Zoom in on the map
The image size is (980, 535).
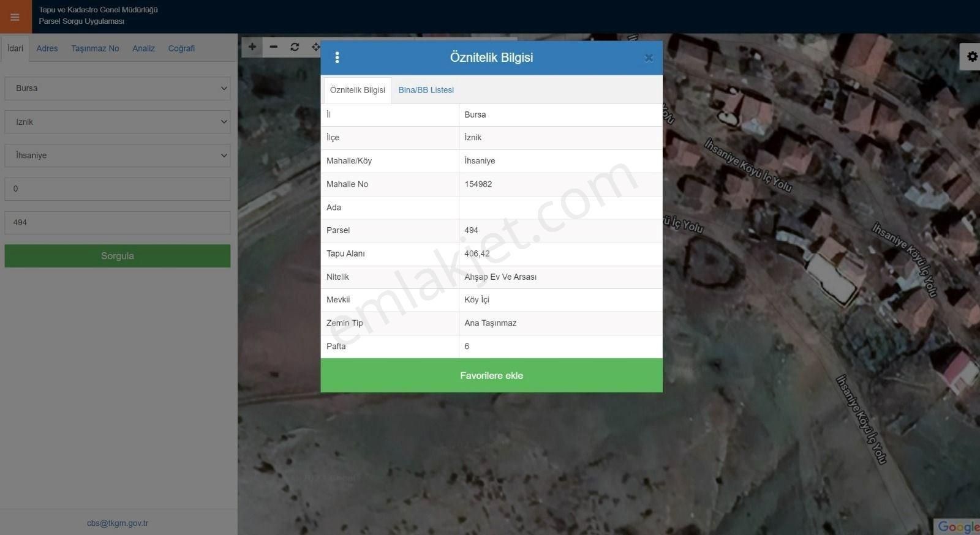[252, 47]
